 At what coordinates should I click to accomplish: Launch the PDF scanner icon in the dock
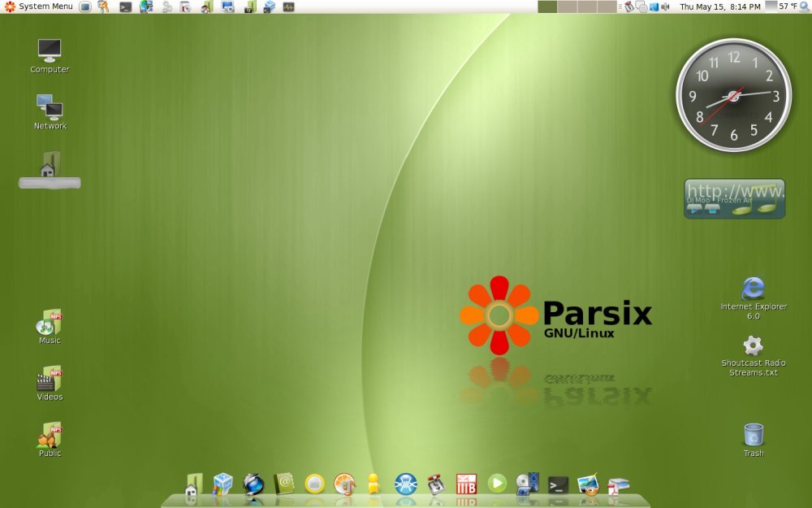pyautogui.click(x=618, y=486)
